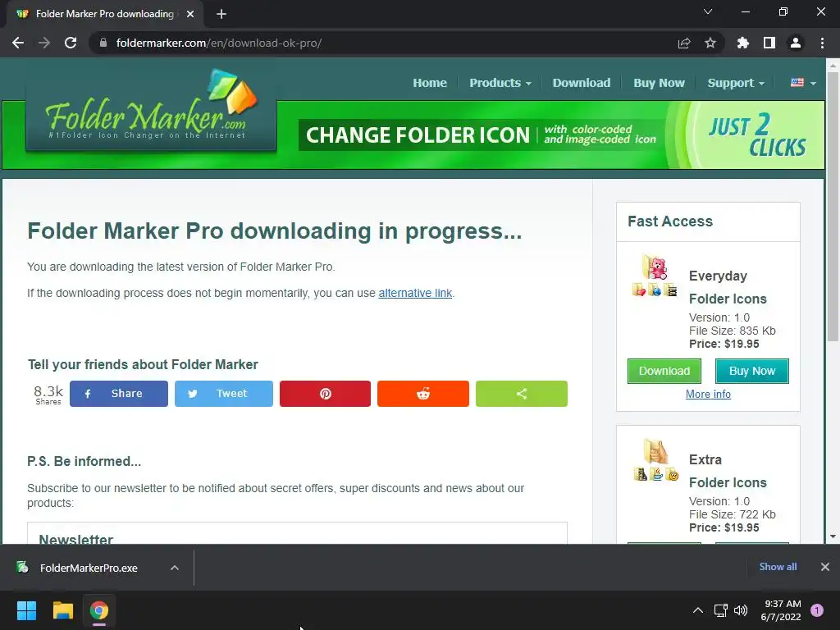Open the Buy Now menu item

tap(659, 83)
